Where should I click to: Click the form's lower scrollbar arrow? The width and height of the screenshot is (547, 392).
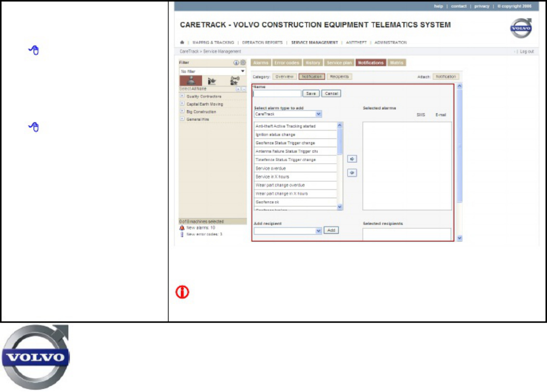459,239
